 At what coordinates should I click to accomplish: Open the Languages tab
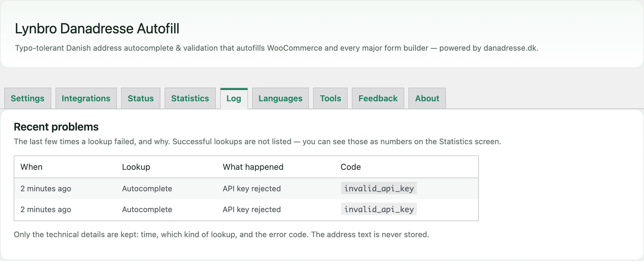281,98
